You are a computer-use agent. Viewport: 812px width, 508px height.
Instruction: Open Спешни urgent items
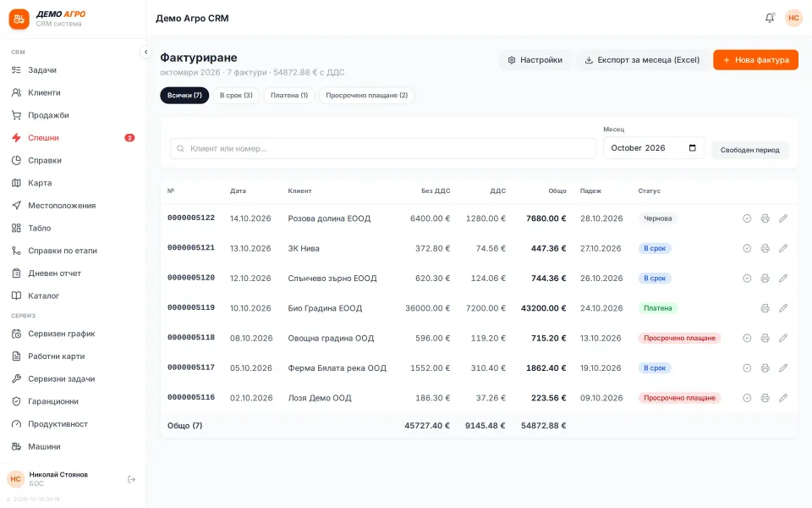(x=73, y=138)
